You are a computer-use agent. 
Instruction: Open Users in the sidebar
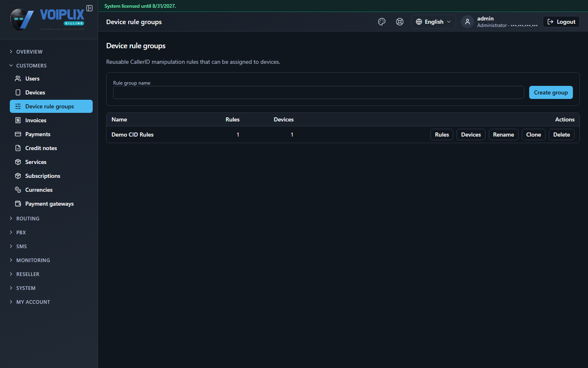click(x=51, y=79)
